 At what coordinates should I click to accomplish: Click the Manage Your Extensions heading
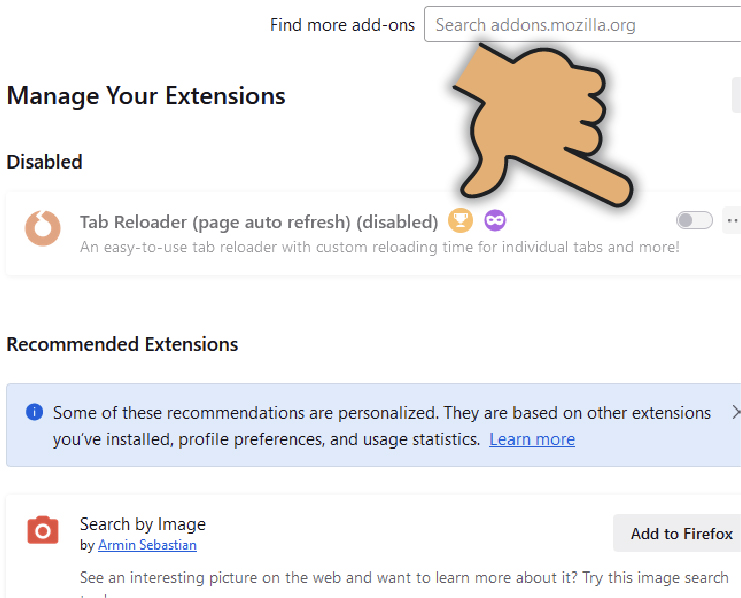click(x=146, y=96)
